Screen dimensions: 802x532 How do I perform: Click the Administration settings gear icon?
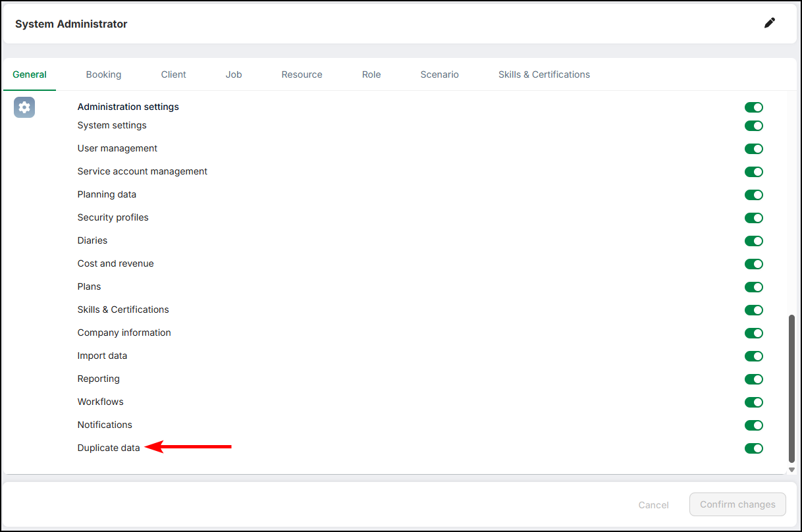click(24, 107)
